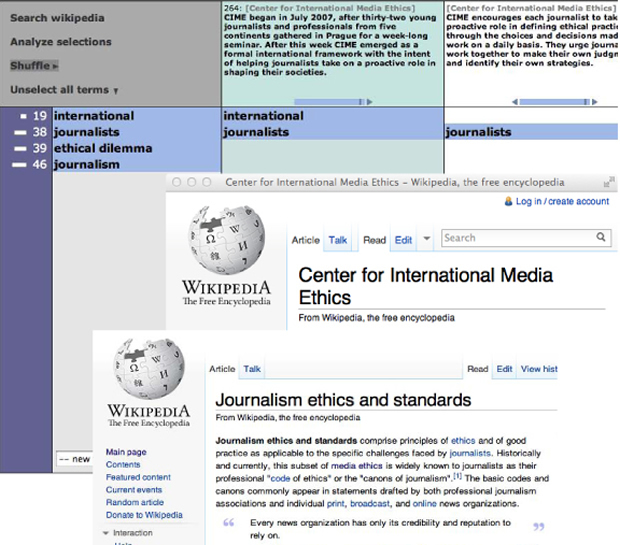The height and width of the screenshot is (545, 620).
Task: Click the 'broadcast' link
Action: (x=370, y=504)
